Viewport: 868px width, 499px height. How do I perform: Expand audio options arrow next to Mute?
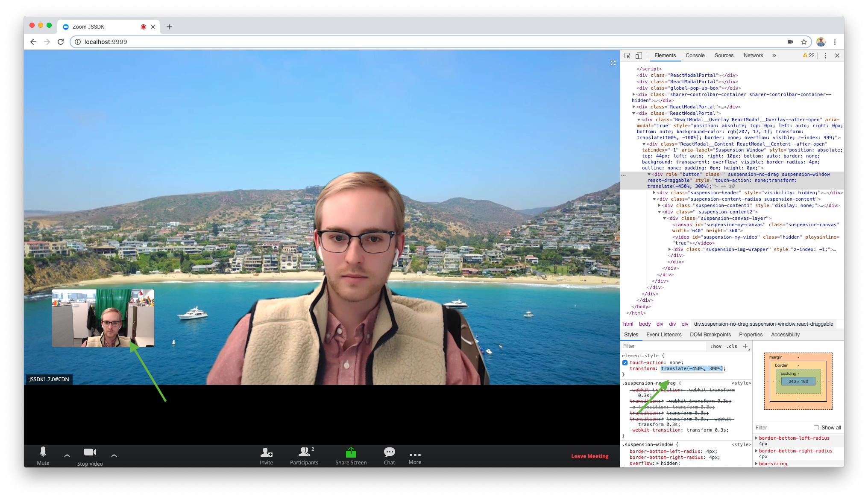[x=67, y=455]
